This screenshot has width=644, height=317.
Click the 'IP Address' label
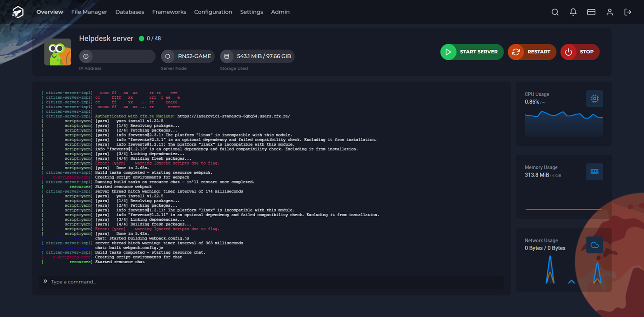point(90,68)
